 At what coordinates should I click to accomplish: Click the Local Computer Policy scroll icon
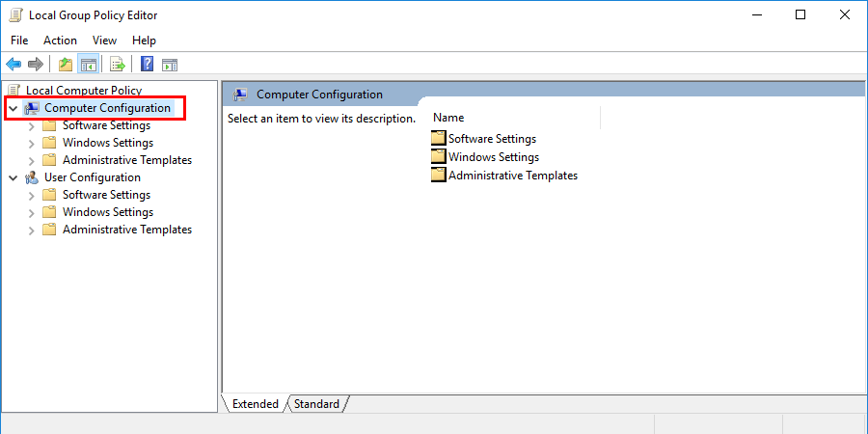pyautogui.click(x=14, y=90)
